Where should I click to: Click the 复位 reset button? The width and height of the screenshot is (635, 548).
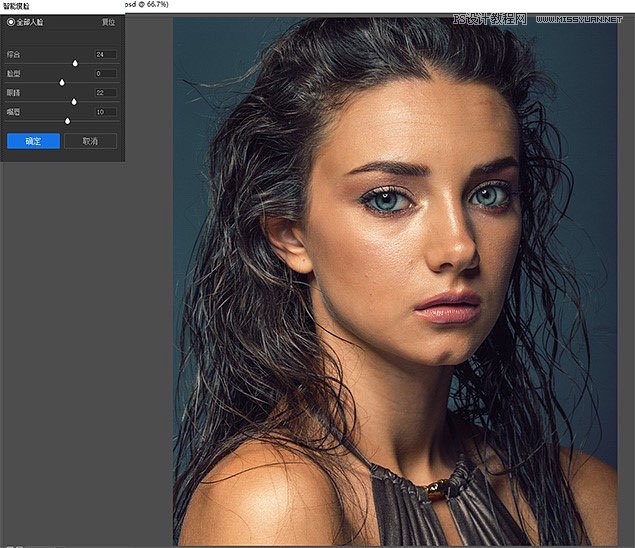(x=107, y=21)
